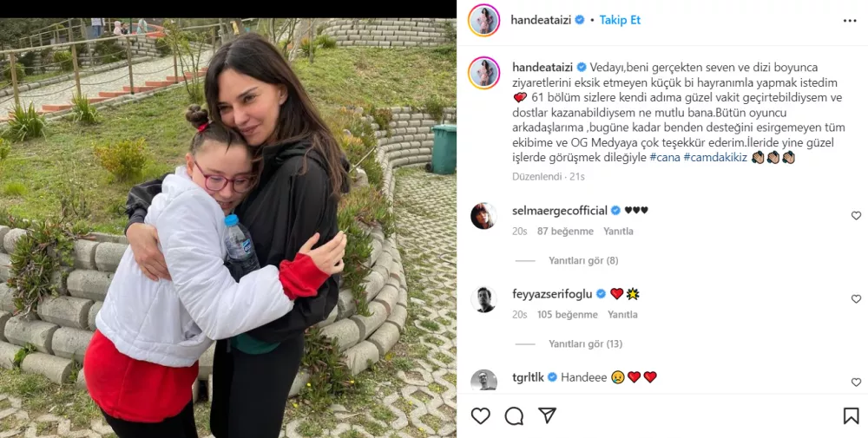Open the #camdakikiz hashtag link
868x438 pixels.
716,158
